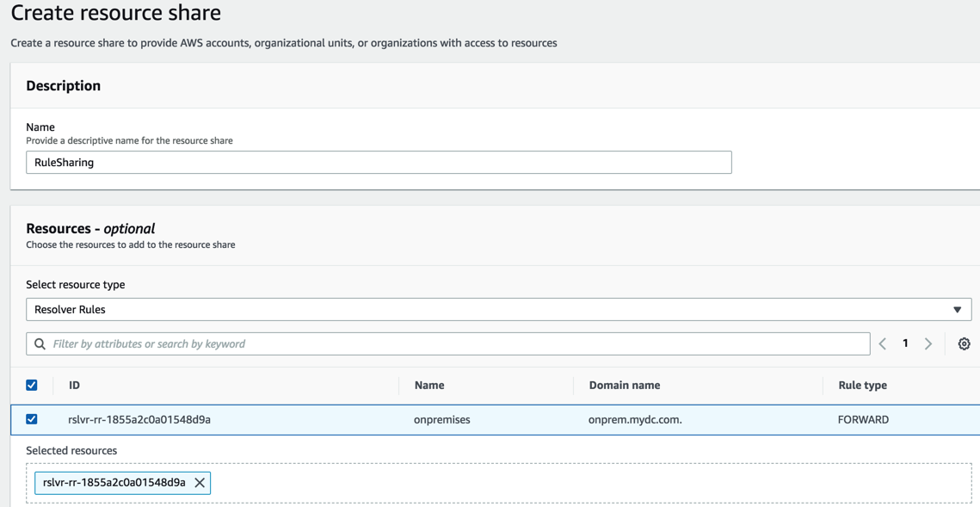The image size is (980, 507).
Task: Sort table by ID column header
Action: (75, 385)
